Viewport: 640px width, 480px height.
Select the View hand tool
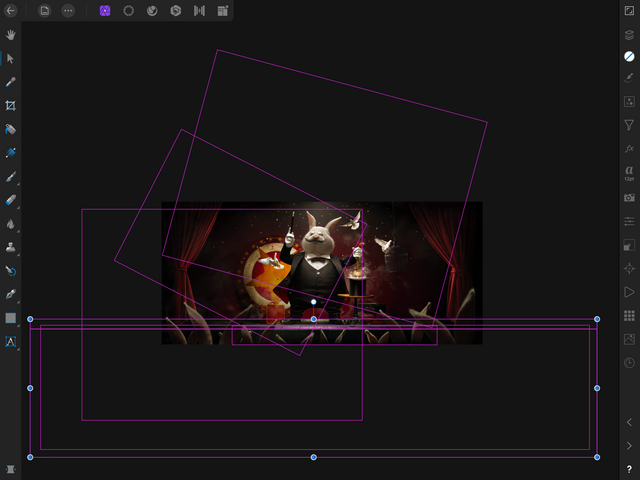point(11,35)
